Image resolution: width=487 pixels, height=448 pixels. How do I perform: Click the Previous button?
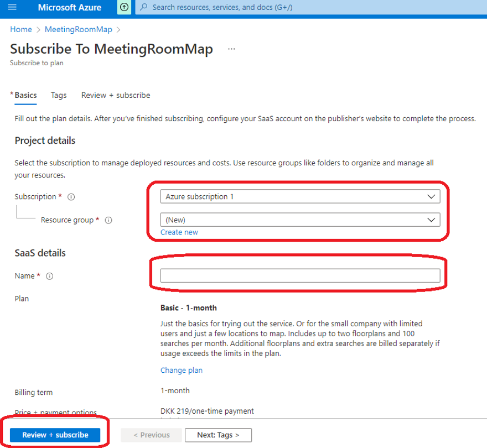tap(152, 435)
